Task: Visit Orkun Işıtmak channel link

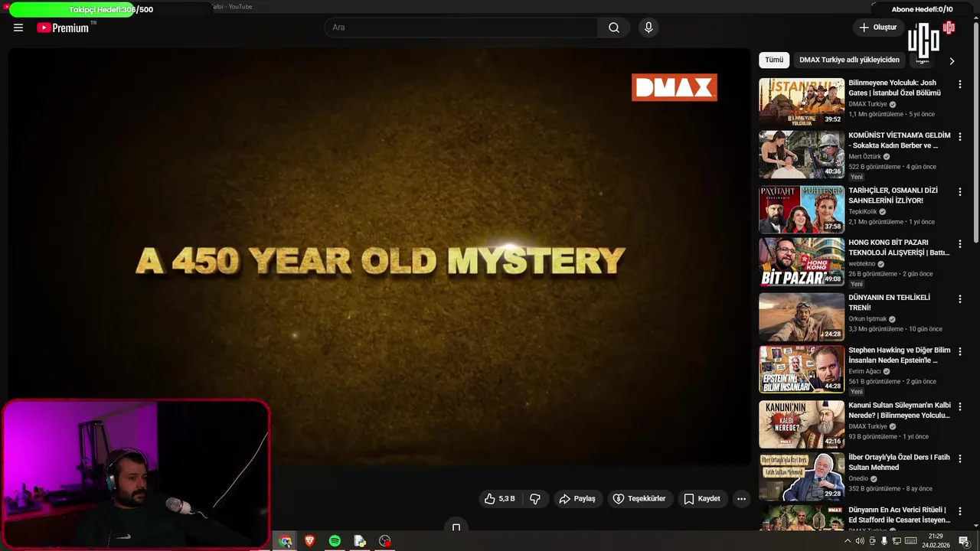Action: (867, 319)
